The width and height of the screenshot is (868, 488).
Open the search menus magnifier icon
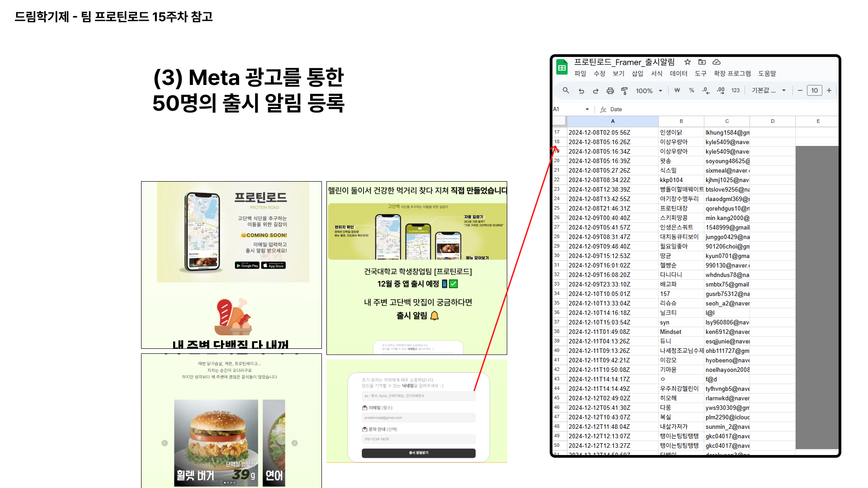point(566,90)
